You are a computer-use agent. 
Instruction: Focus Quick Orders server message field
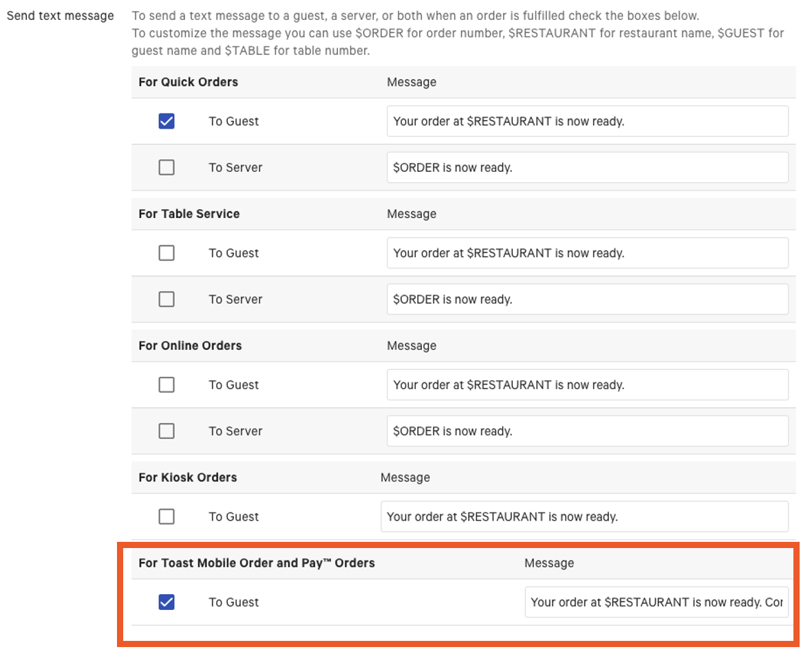coord(587,167)
